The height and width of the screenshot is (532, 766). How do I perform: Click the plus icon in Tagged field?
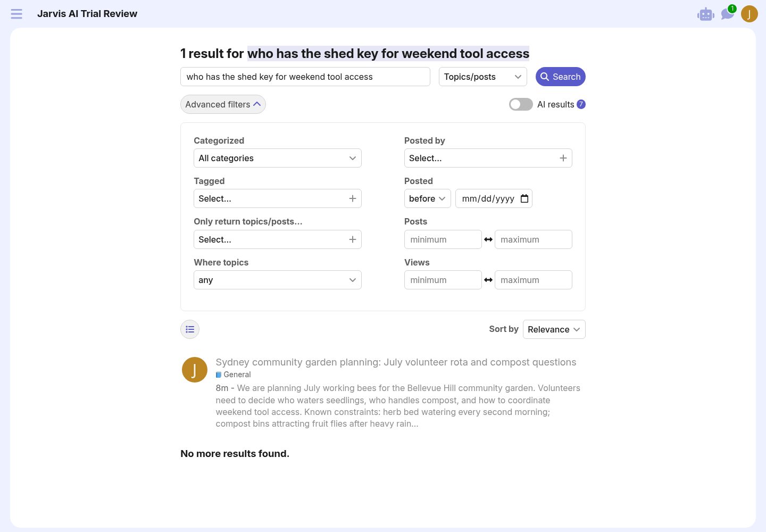[352, 198]
